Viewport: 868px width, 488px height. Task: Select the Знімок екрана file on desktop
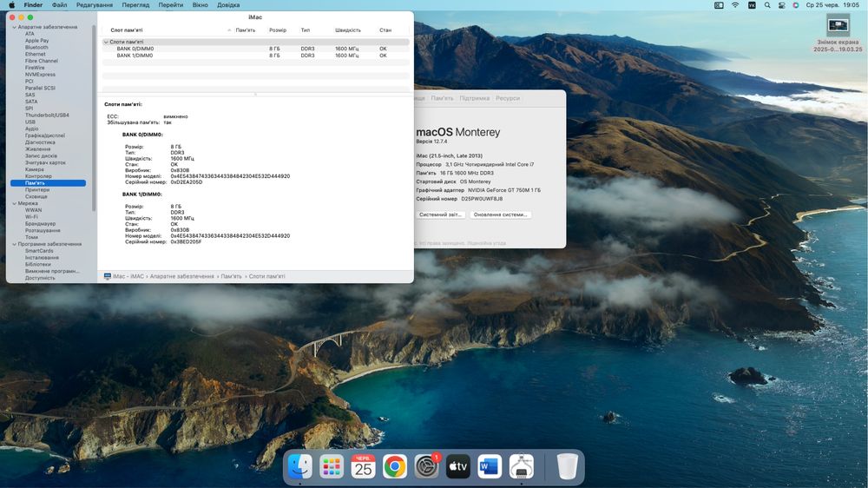838,33
